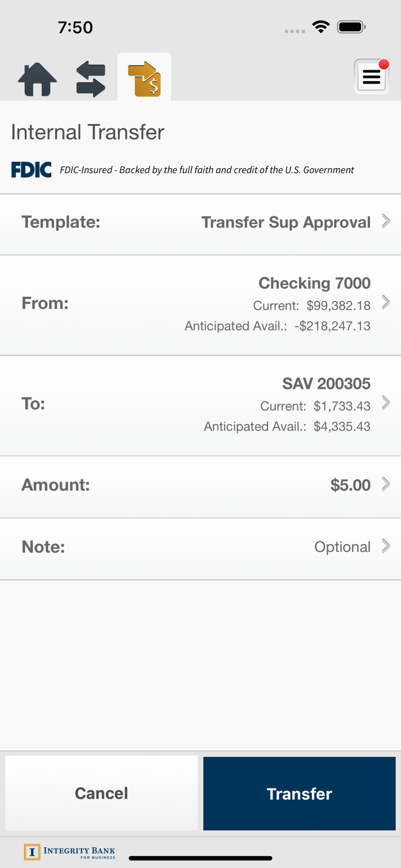
Task: Select the gold payment transfer tab icon
Action: pyautogui.click(x=144, y=79)
